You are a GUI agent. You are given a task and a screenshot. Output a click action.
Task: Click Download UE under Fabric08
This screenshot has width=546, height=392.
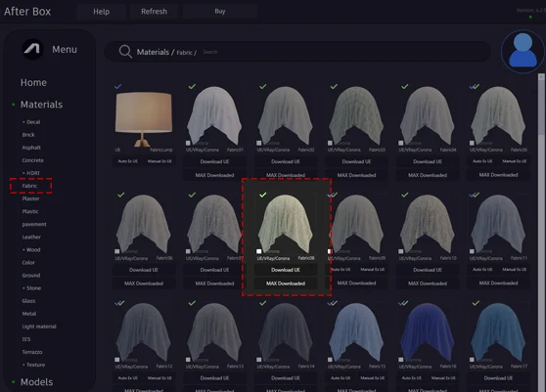click(x=286, y=270)
